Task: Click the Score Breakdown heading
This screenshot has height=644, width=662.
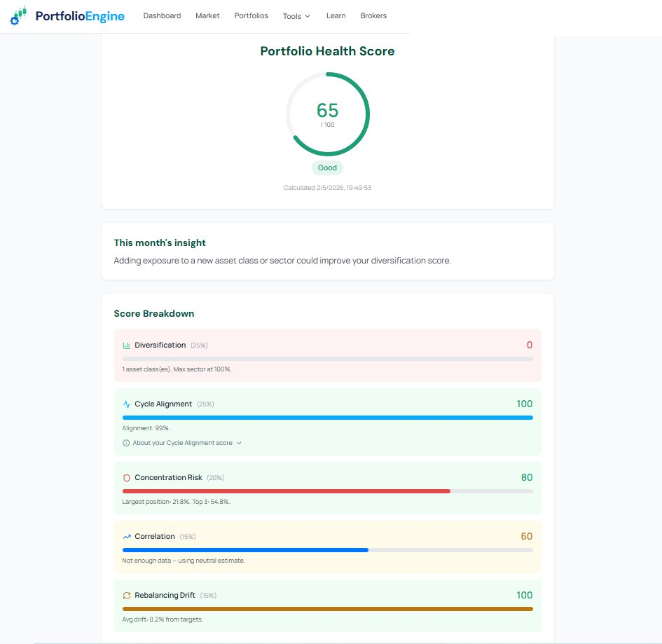Action: [x=154, y=313]
